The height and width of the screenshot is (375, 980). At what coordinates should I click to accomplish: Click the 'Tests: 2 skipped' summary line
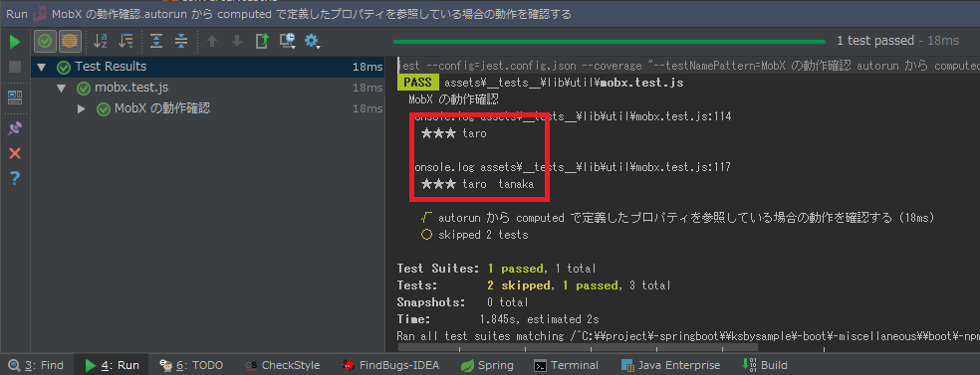[534, 285]
